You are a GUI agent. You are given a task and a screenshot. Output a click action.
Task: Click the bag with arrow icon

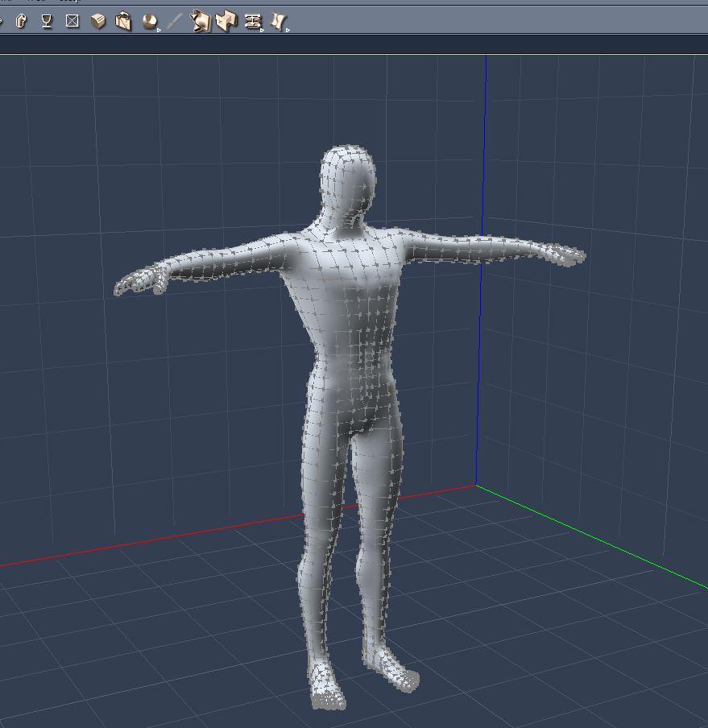123,21
